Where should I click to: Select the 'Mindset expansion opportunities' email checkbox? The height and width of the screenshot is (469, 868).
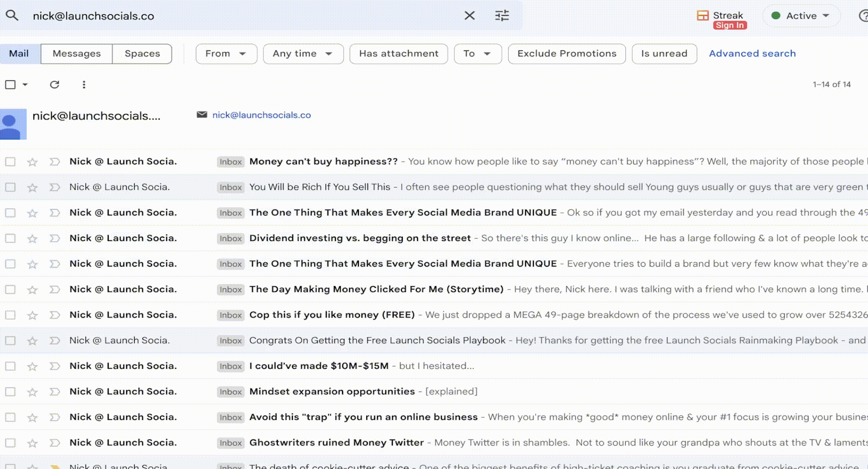click(10, 392)
